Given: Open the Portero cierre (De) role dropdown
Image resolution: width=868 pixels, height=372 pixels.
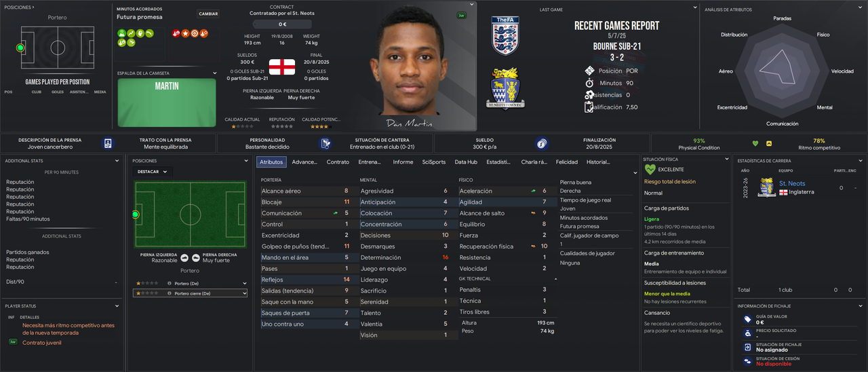Looking at the screenshot, I should tap(190, 293).
